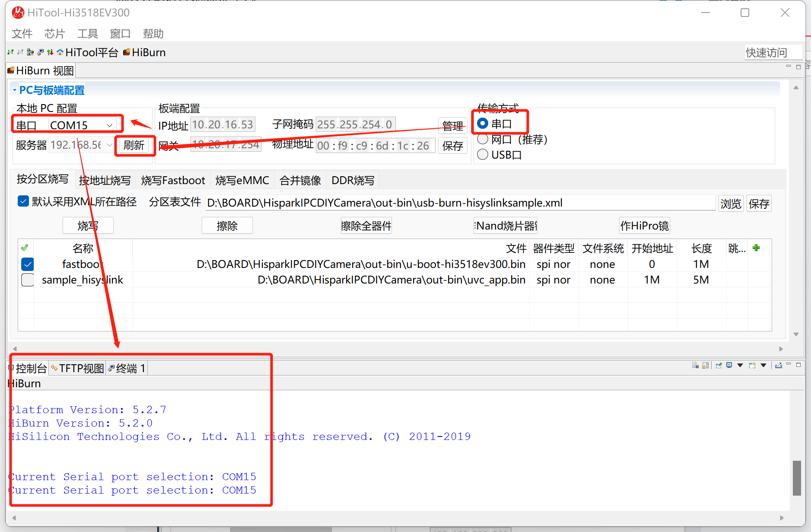Image resolution: width=811 pixels, height=532 pixels.
Task: Uncheck the fastboot partition checkbox
Action: (28, 264)
